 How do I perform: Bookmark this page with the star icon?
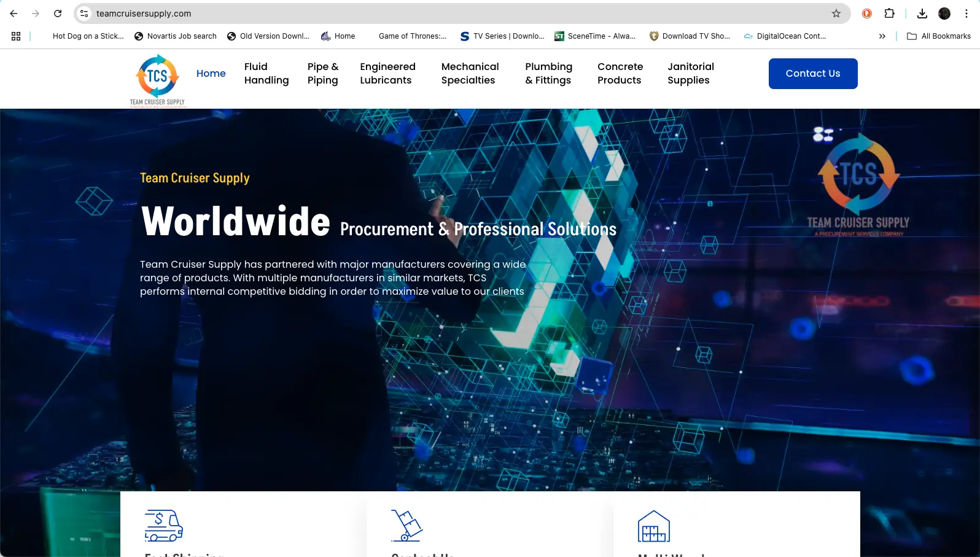click(836, 14)
